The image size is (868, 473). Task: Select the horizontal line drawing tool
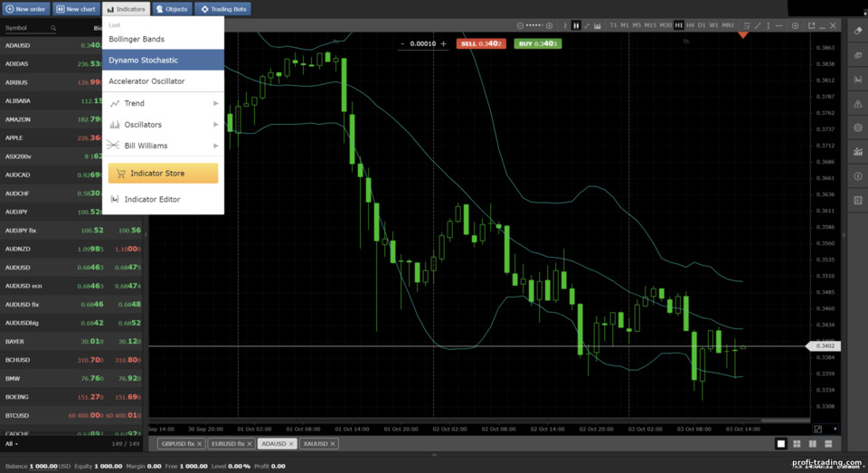tap(779, 25)
